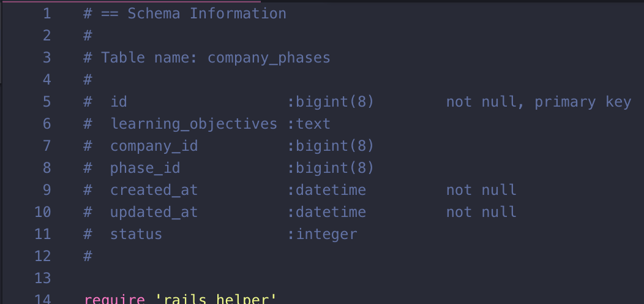644x304 pixels.
Task: Click line number 11 in the gutter
Action: pos(42,234)
